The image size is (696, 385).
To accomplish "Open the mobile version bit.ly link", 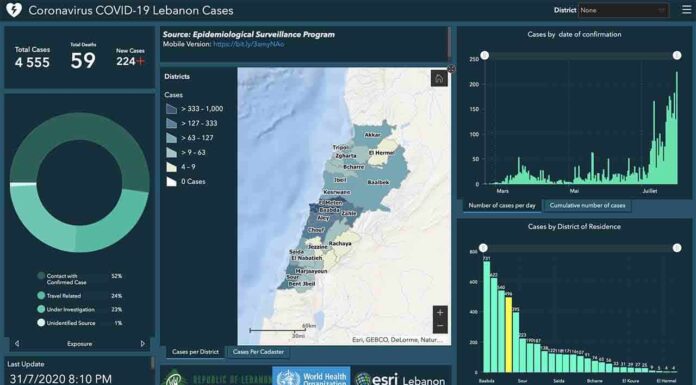I will point(249,44).
